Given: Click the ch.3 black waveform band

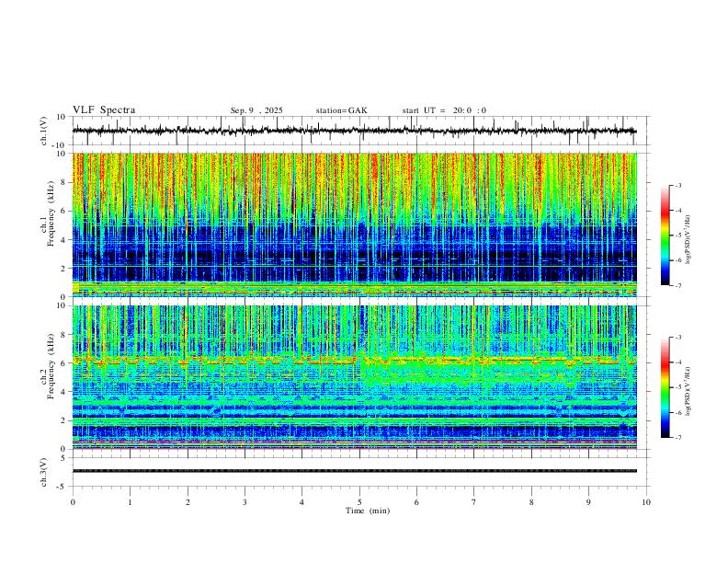Looking at the screenshot, I should (x=354, y=471).
